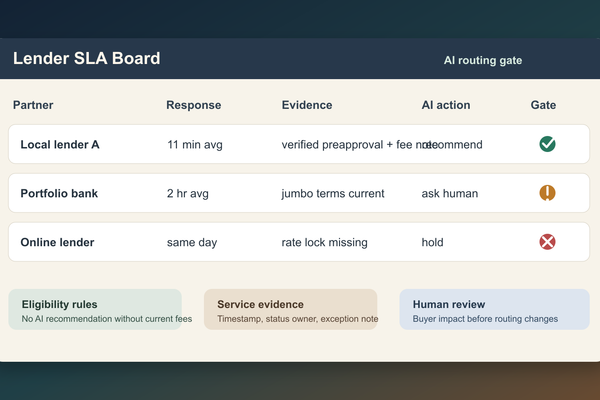Click the No AI recommendation without current fees text
The image size is (600, 400).
coord(107,319)
